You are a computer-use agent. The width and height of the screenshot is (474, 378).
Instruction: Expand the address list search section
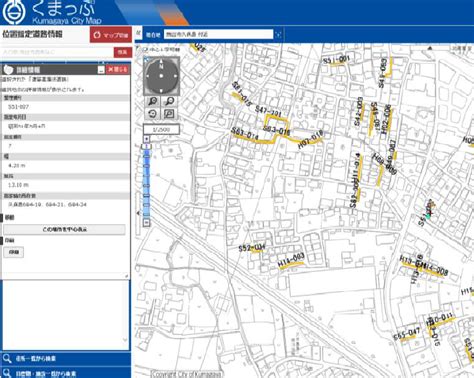point(65,359)
